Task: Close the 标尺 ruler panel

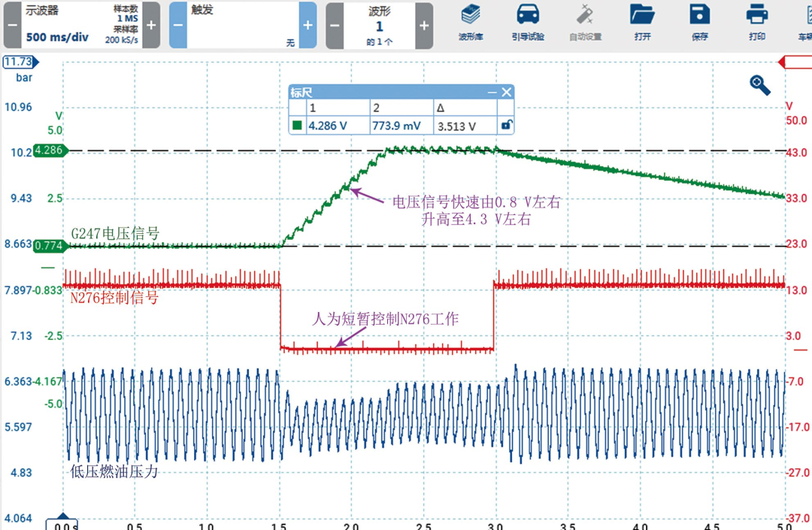Action: [506, 92]
